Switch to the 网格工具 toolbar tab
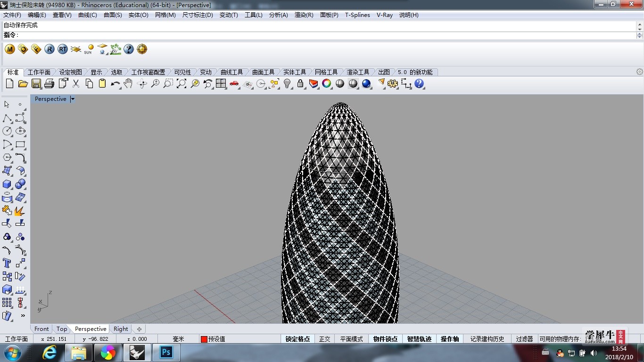644x362 pixels. click(x=326, y=72)
